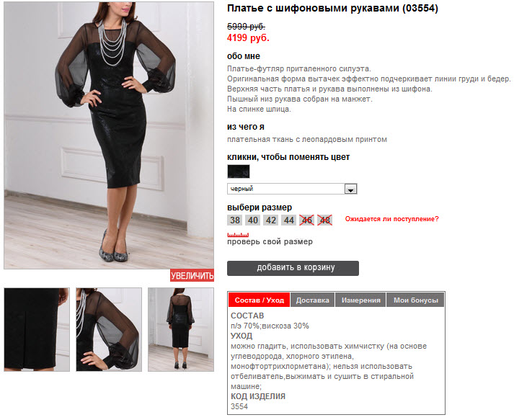Choose the black fabric color swatch
This screenshot has height=420, width=514.
point(239,171)
